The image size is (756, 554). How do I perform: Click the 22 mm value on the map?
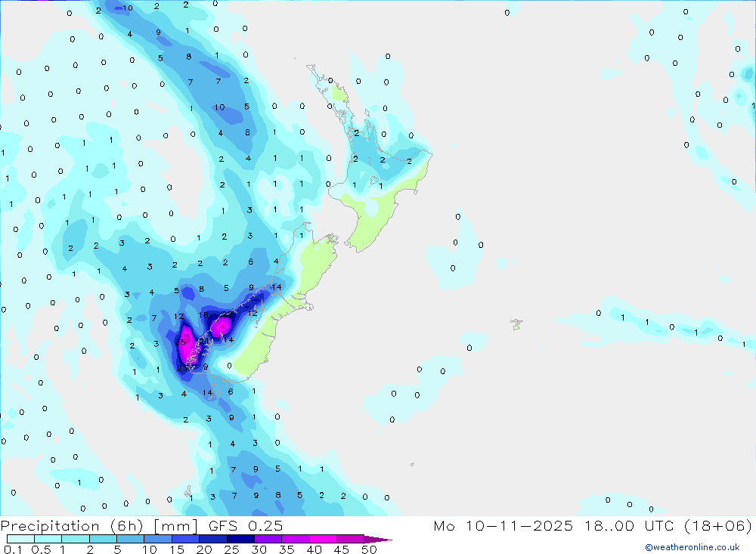pos(227,314)
